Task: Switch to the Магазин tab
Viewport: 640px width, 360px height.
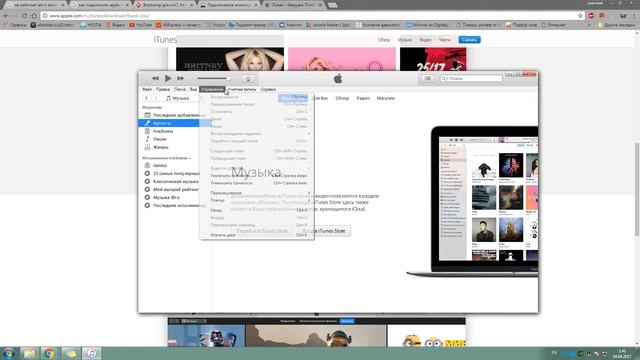Action: [x=386, y=98]
